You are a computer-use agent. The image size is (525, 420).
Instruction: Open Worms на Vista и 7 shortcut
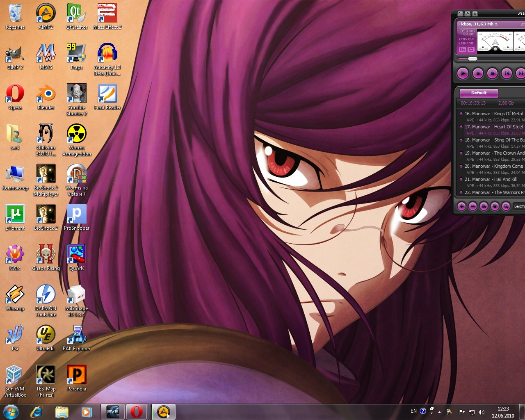[x=77, y=180]
